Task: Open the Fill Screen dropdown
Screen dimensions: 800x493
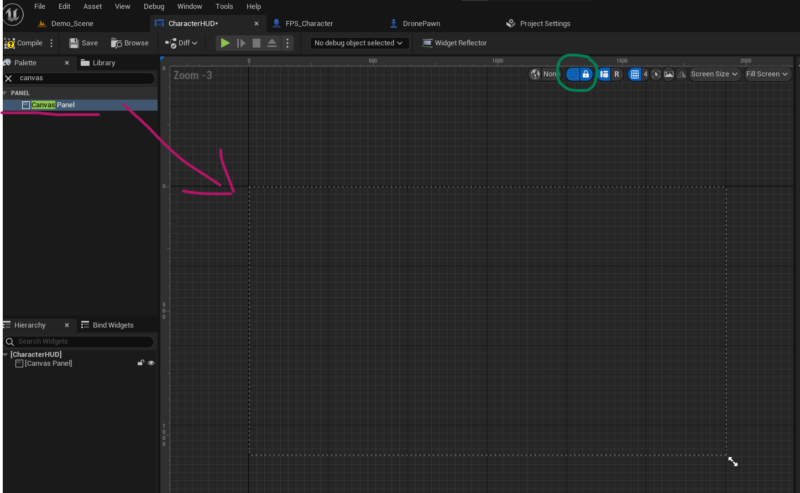Action: pos(767,75)
